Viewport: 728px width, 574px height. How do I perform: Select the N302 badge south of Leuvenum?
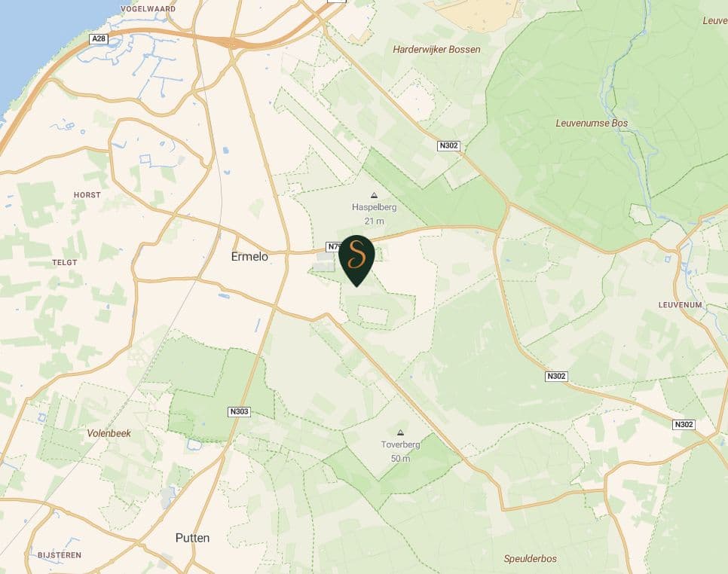pos(556,377)
